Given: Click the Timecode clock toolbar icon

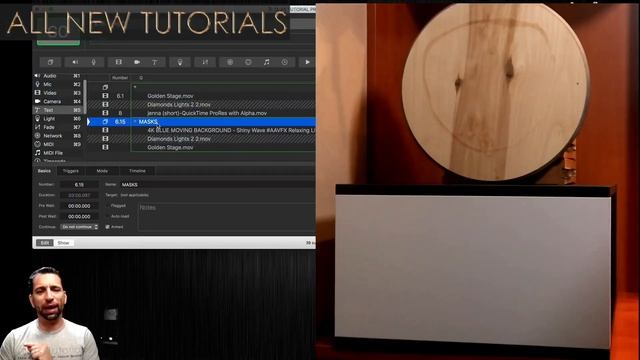Looking at the screenshot, I should (x=284, y=62).
